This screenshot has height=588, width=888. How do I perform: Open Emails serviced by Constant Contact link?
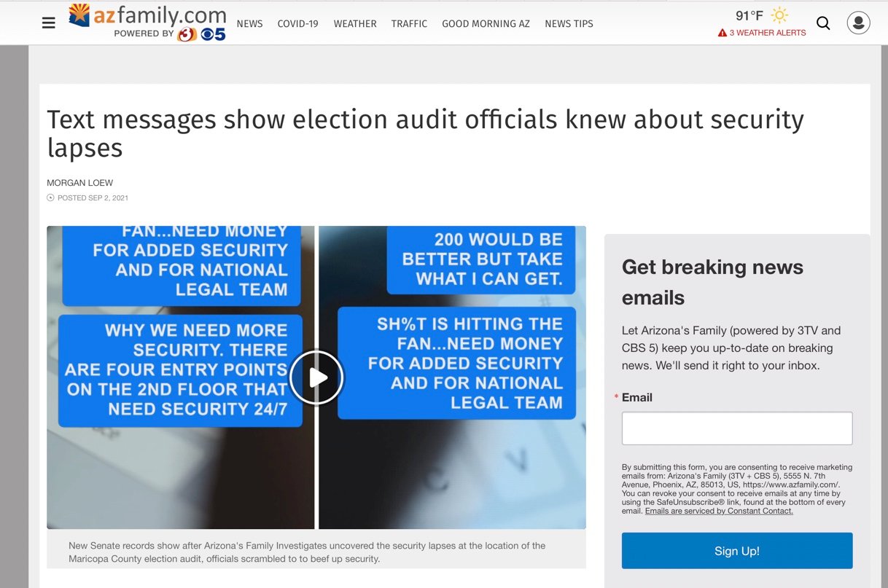click(x=719, y=511)
